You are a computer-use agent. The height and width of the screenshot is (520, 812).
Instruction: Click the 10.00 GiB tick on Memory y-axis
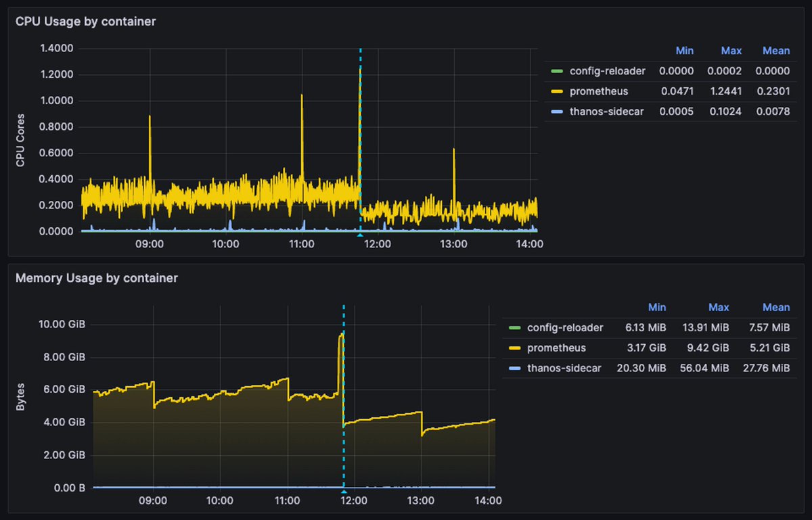[62, 325]
